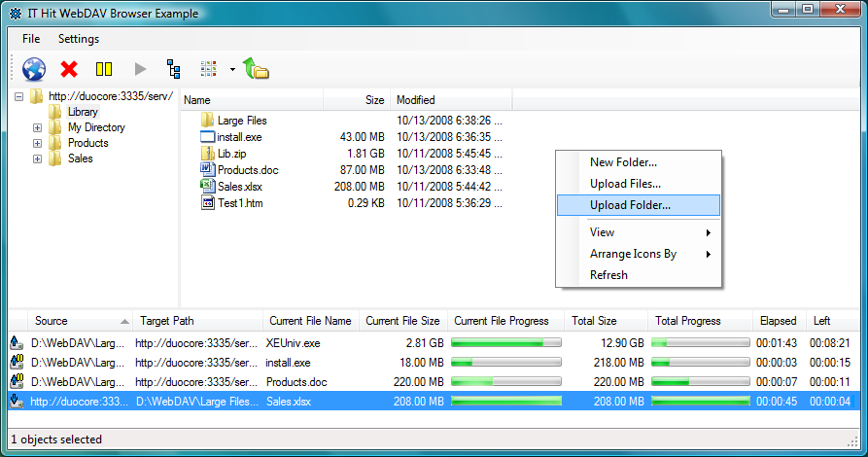Sort transfers by Current File Name column
The image size is (868, 457).
[311, 321]
